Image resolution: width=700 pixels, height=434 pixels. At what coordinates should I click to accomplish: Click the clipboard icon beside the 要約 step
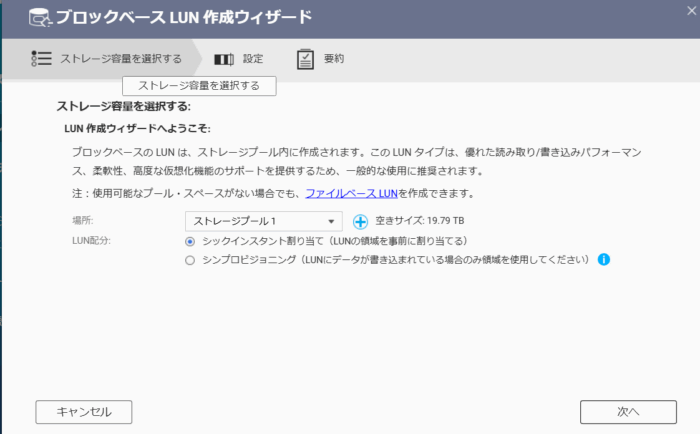[305, 59]
